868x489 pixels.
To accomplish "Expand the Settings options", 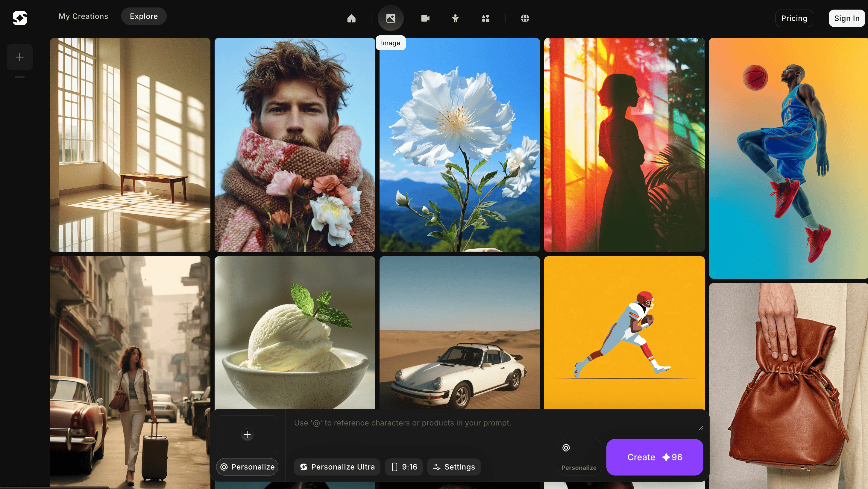I will click(453, 467).
